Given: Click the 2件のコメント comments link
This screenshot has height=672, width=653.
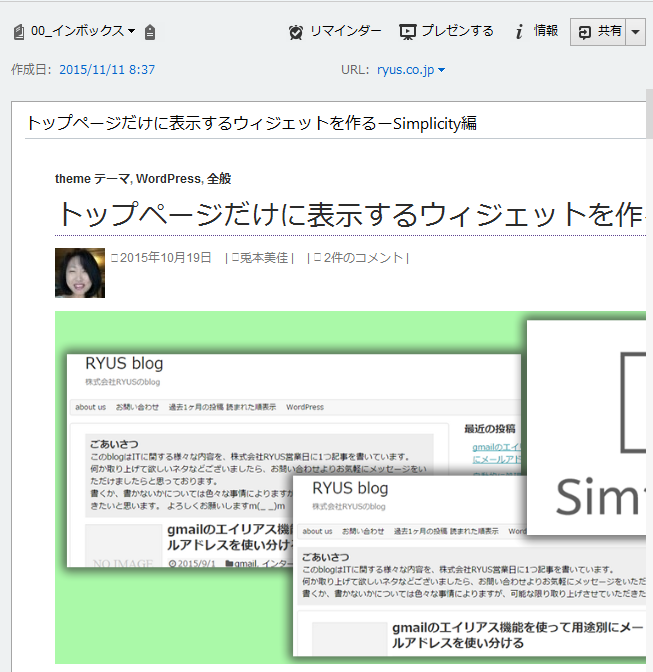Looking at the screenshot, I should [364, 258].
